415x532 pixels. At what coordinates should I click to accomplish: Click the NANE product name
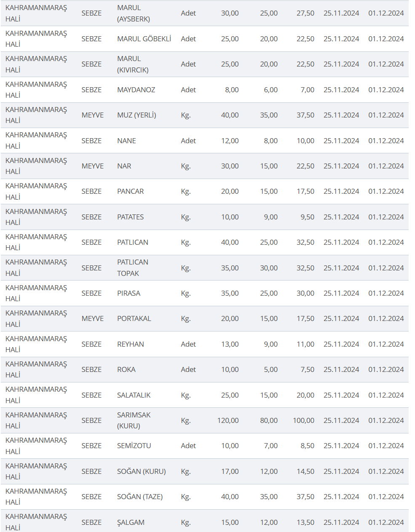[126, 141]
